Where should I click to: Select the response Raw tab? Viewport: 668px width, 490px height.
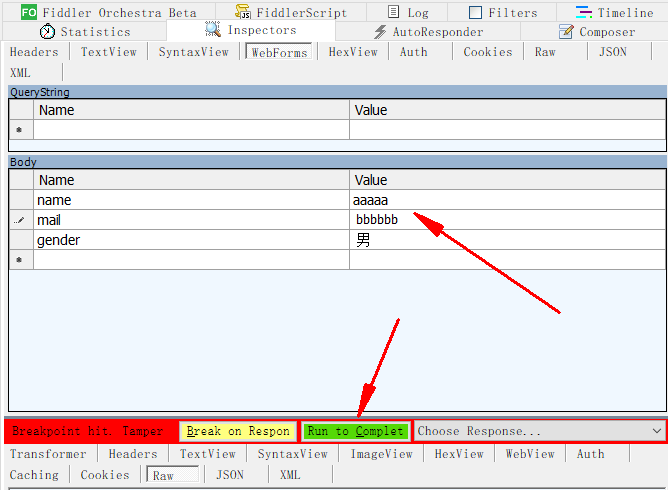pyautogui.click(x=172, y=475)
